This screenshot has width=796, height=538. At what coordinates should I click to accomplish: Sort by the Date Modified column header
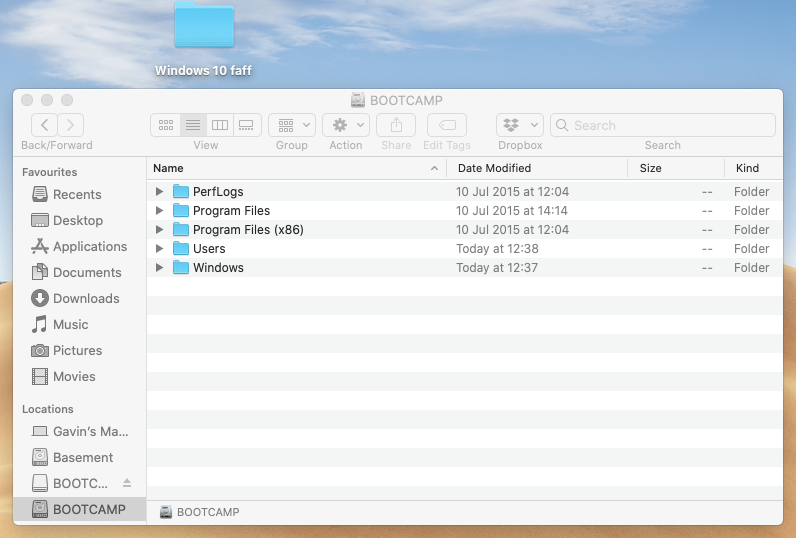[x=537, y=168]
